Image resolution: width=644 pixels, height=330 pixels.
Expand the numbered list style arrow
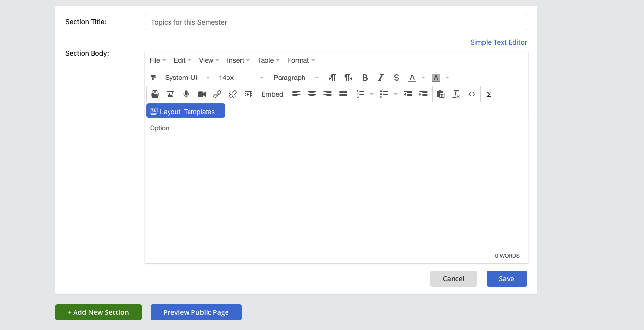click(x=372, y=94)
